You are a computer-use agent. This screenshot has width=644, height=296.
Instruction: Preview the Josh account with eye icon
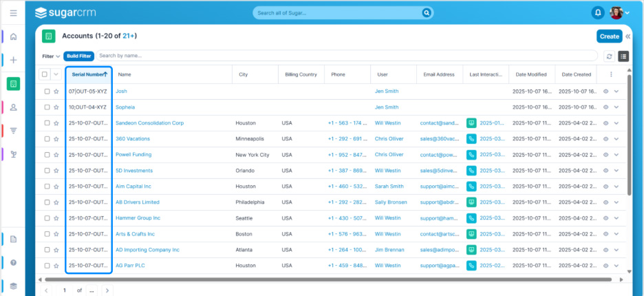point(605,91)
